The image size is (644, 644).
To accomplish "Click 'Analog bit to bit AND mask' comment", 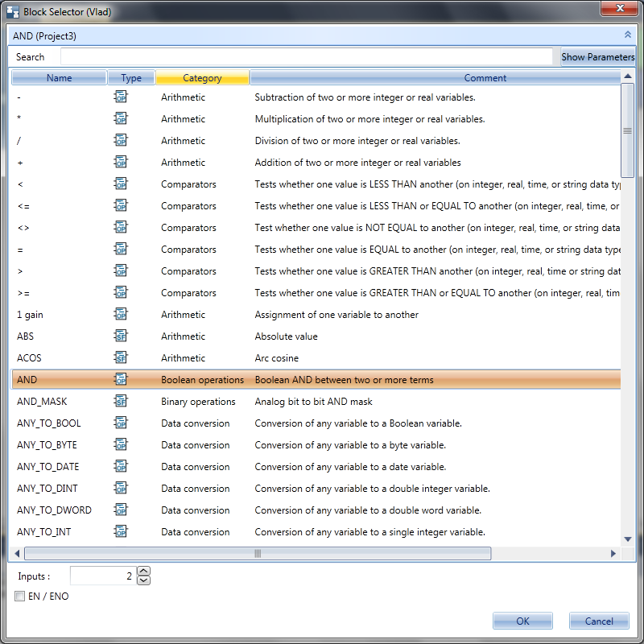I will pyautogui.click(x=313, y=401).
